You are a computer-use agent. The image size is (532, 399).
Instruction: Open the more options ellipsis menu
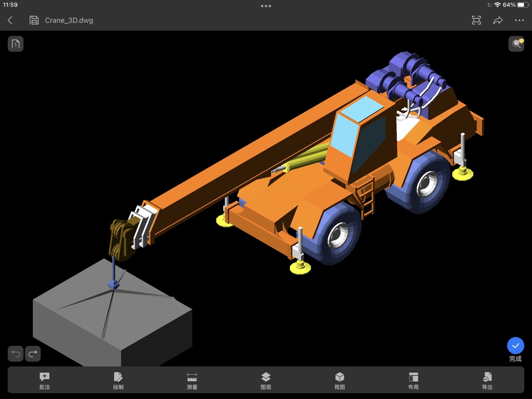point(519,20)
